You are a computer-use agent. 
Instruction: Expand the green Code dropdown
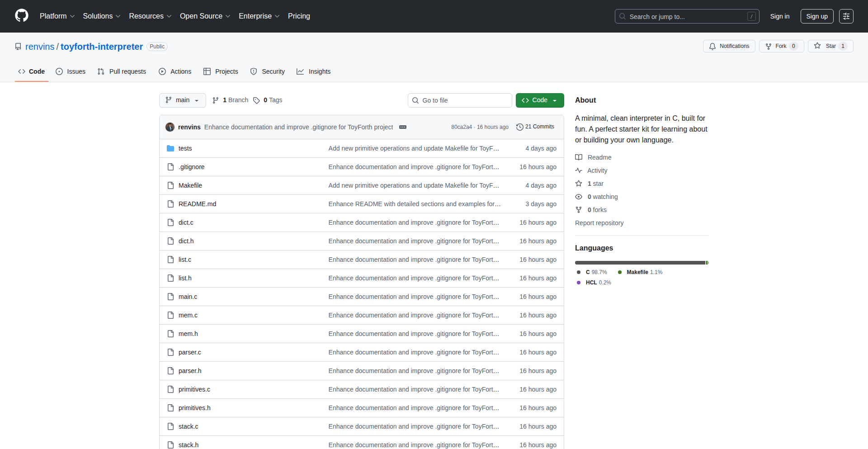(x=539, y=100)
